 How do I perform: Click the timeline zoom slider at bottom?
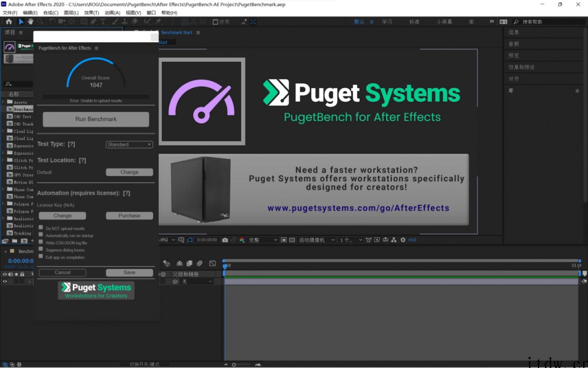[x=242, y=364]
